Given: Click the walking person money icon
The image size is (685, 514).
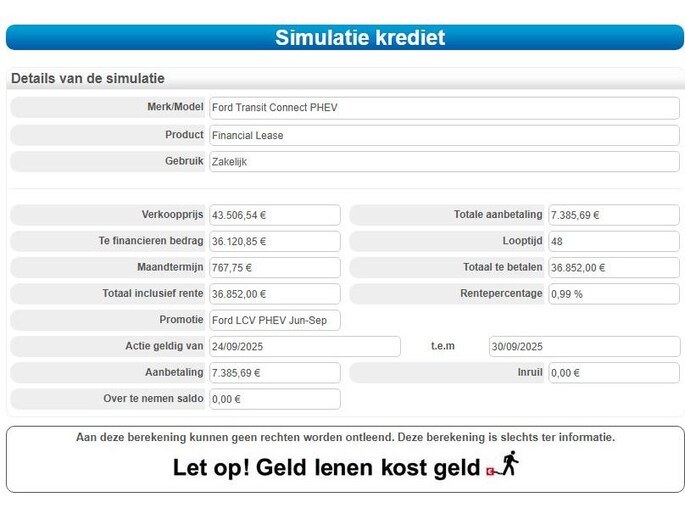Looking at the screenshot, I should pos(503,465).
